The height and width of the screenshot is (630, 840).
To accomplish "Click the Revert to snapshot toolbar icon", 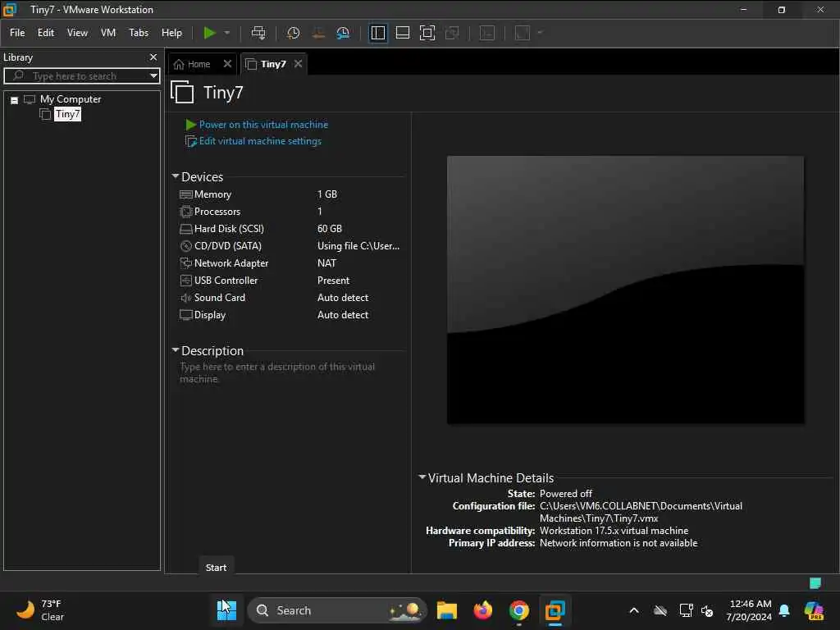I will tap(318, 33).
